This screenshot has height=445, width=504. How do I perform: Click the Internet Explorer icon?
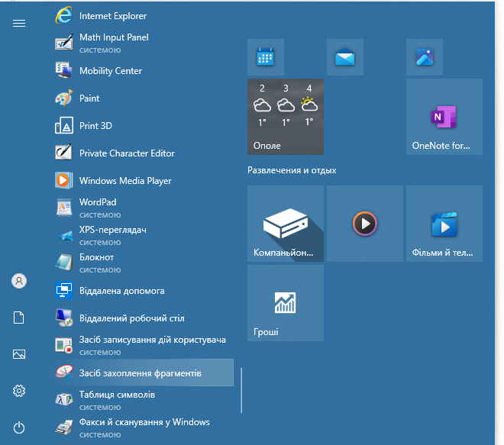point(63,15)
